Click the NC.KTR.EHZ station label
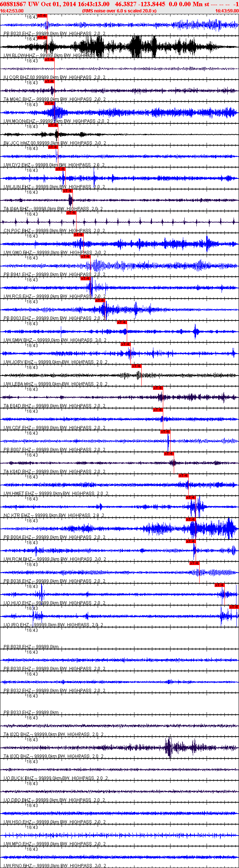The height and width of the screenshot is (868, 239). pyautogui.click(x=55, y=515)
